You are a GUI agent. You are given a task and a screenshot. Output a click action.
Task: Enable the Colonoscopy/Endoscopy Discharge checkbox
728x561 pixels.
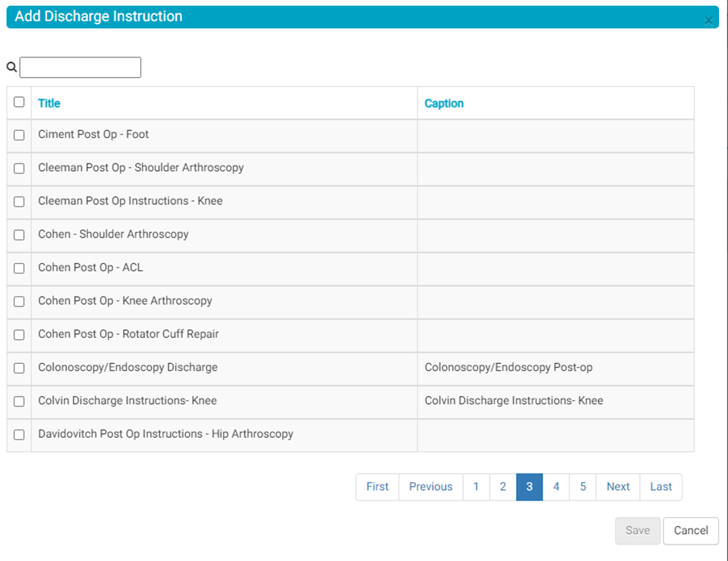click(x=19, y=368)
